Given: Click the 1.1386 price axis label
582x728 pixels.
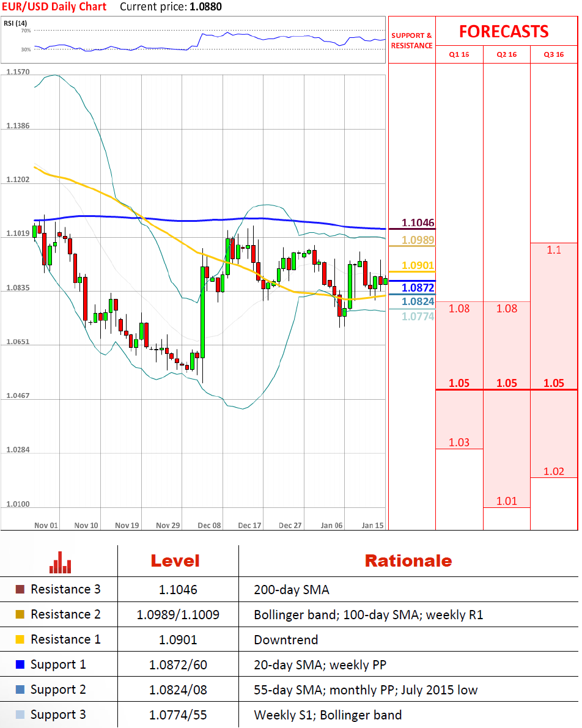Looking at the screenshot, I should (18, 126).
